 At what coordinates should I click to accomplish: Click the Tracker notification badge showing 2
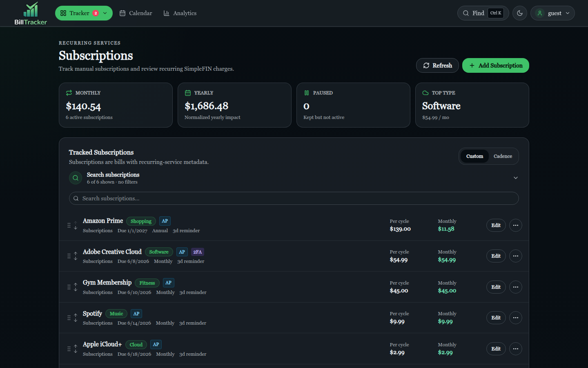pos(96,13)
